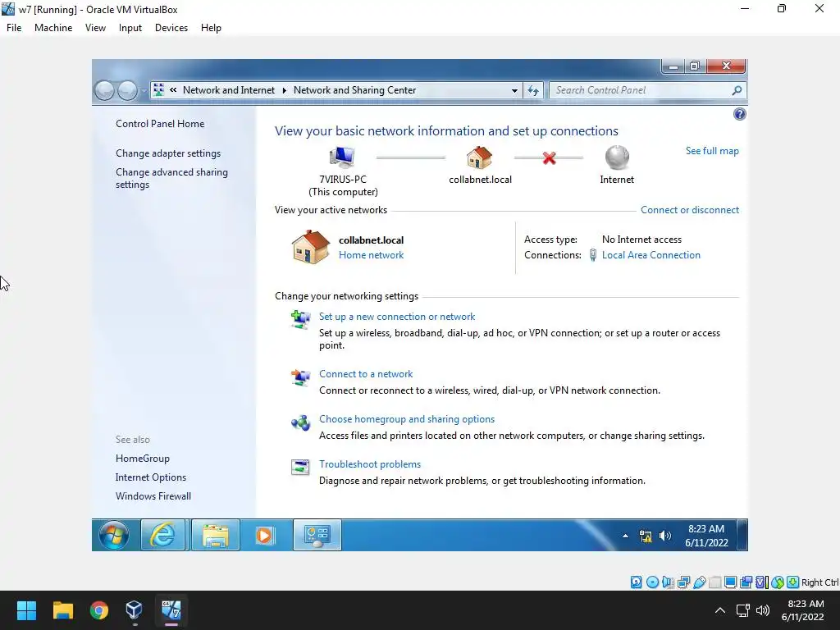
Task: Click the collabnet.local house icon in map
Action: tap(479, 157)
